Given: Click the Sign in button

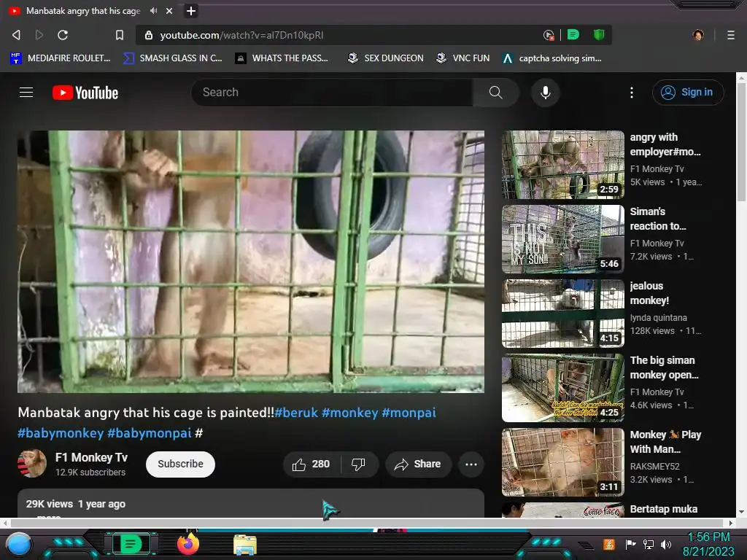Looking at the screenshot, I should click(688, 93).
